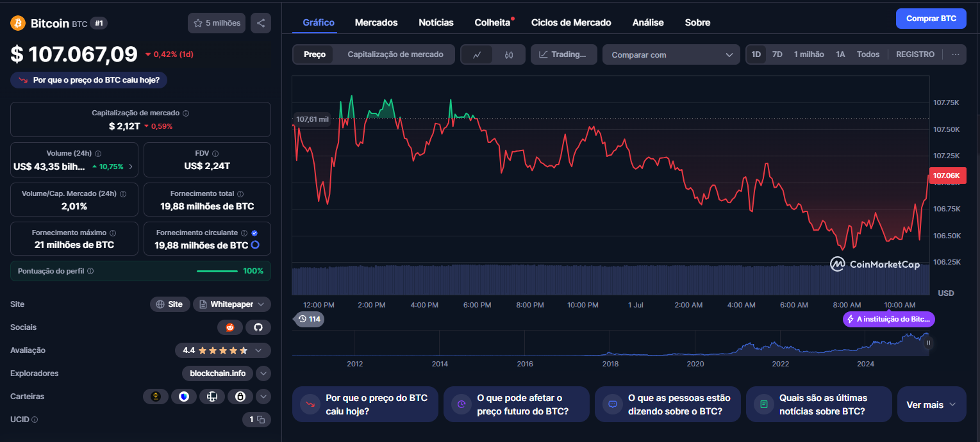980x442 pixels.
Task: Open 'Quais são as últimas notícias' card
Action: (x=818, y=404)
